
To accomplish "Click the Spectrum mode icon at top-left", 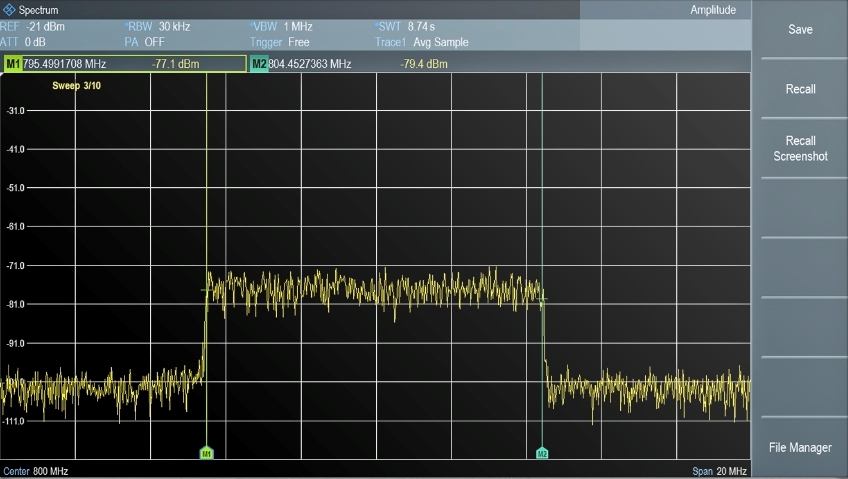I will (x=10, y=10).
